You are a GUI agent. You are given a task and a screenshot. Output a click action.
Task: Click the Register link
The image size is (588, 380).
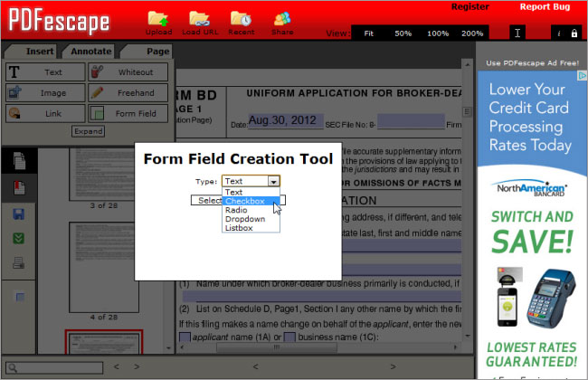[469, 6]
